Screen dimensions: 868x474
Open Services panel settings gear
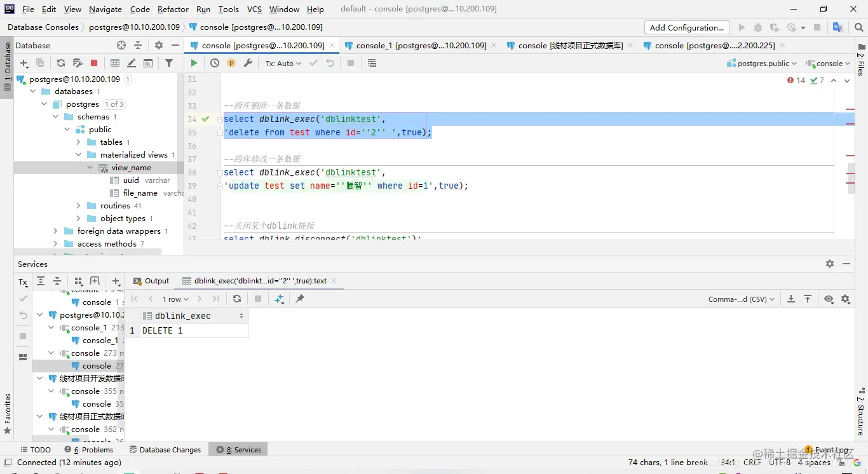830,264
